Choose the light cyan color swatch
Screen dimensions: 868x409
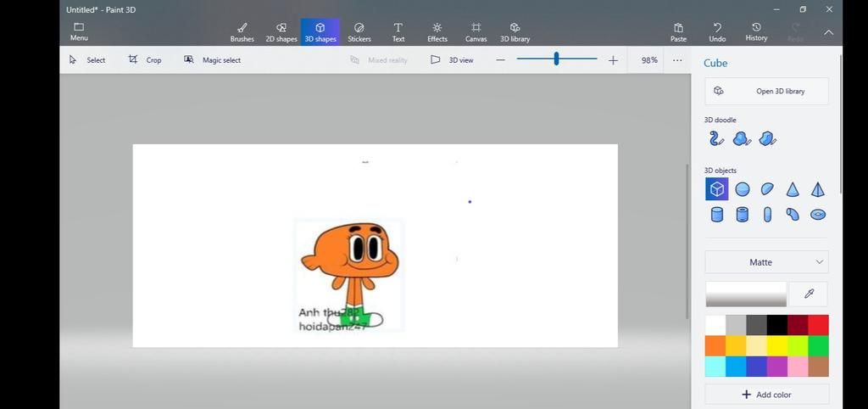715,367
